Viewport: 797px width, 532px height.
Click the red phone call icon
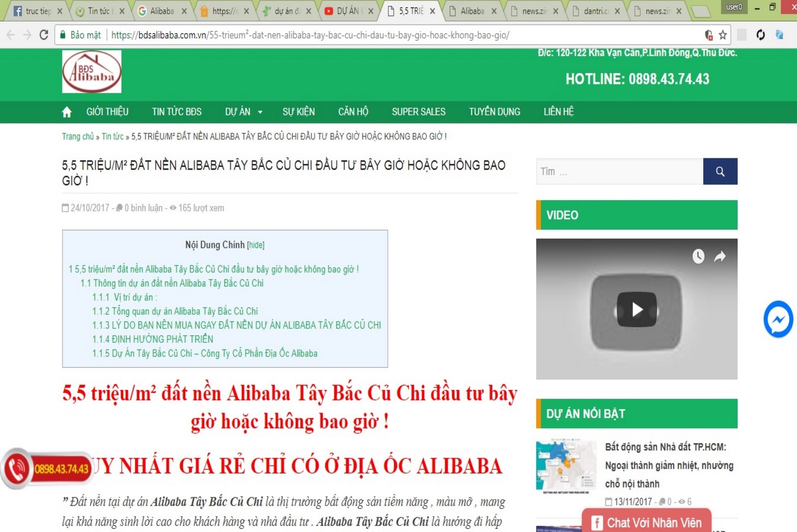pos(17,469)
